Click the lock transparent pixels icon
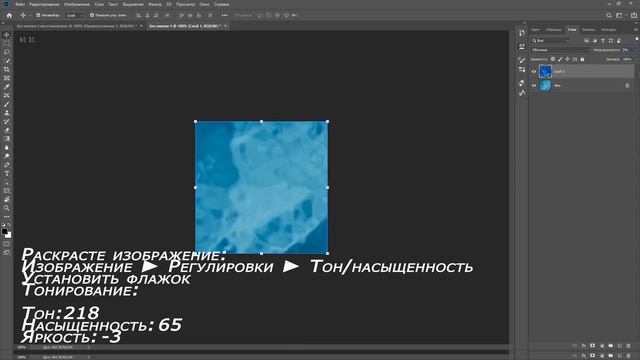 [553, 59]
